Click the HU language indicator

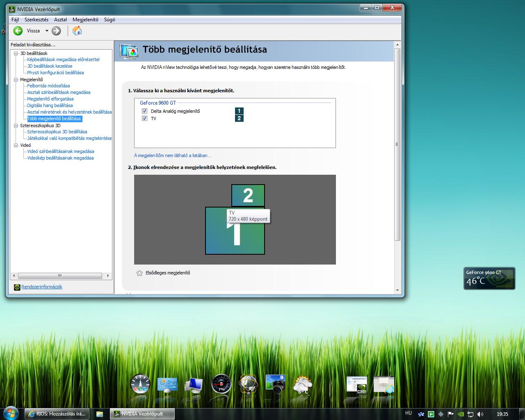click(409, 413)
